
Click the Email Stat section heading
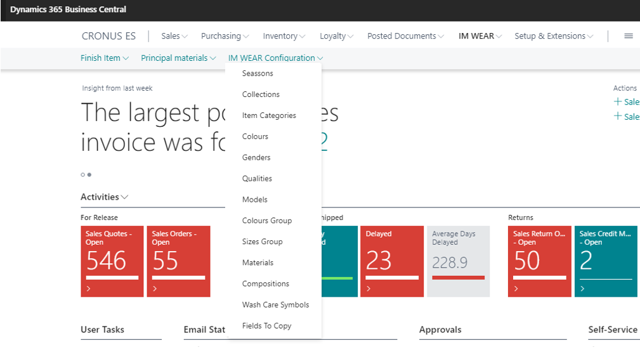point(204,330)
